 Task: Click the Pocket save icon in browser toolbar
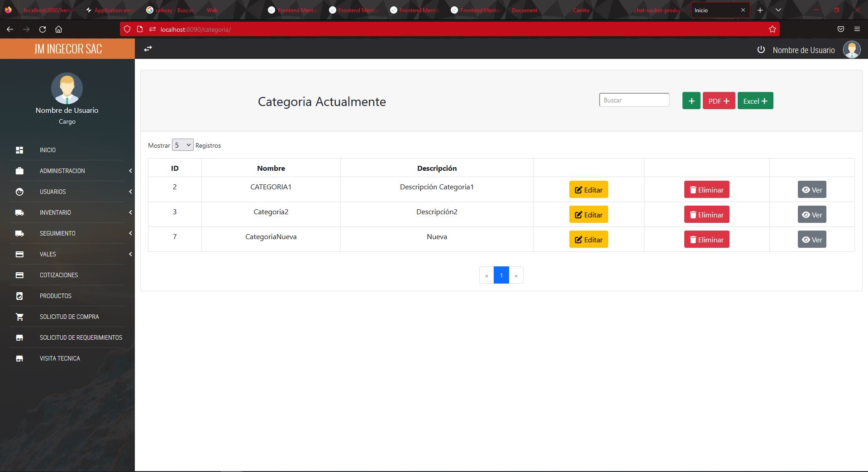840,29
